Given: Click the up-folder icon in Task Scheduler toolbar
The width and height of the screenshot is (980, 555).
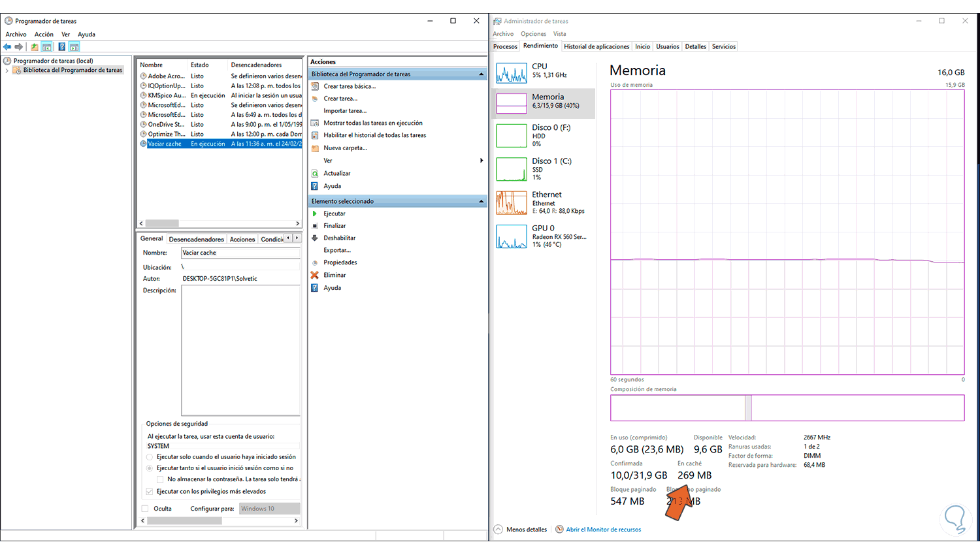Looking at the screenshot, I should (x=35, y=47).
